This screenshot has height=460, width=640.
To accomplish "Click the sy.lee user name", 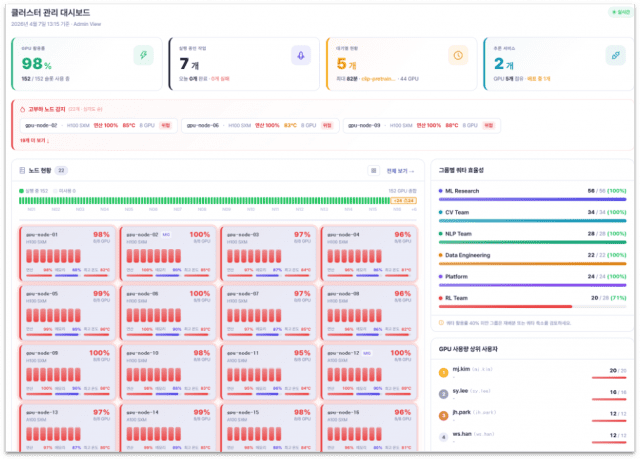I will coord(460,391).
